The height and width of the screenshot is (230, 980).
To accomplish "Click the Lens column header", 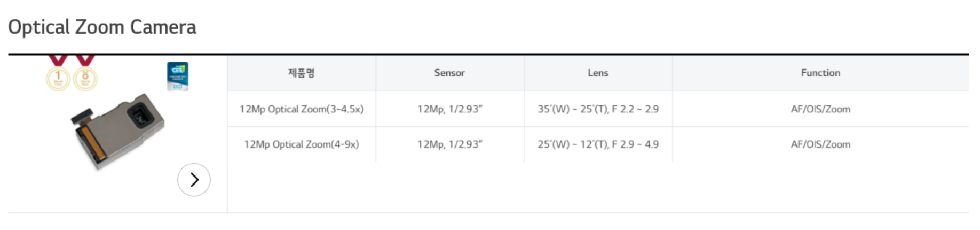I will click(x=598, y=73).
